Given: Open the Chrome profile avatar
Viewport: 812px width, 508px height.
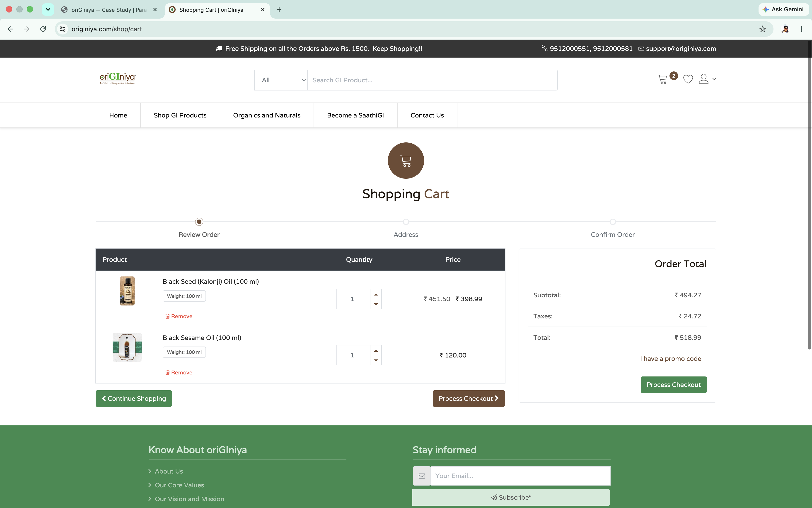Looking at the screenshot, I should [x=785, y=29].
